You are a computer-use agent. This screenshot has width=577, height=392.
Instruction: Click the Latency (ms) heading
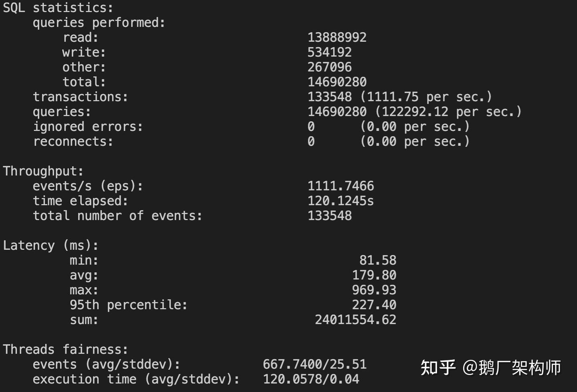(50, 245)
